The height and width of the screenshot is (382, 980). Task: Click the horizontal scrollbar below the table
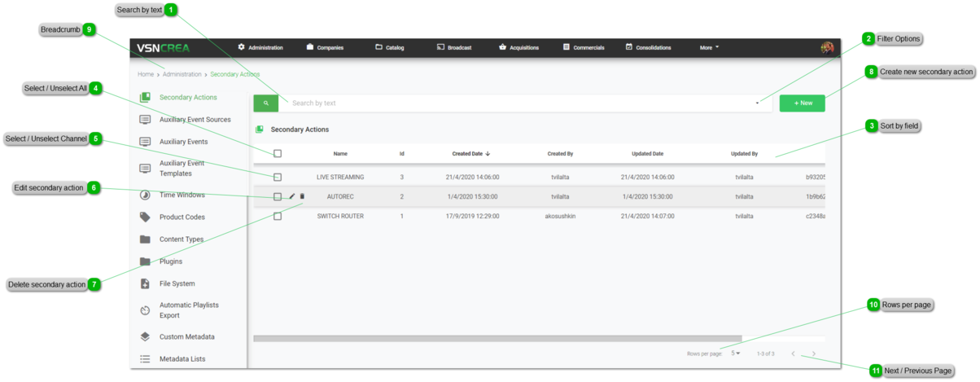point(497,338)
